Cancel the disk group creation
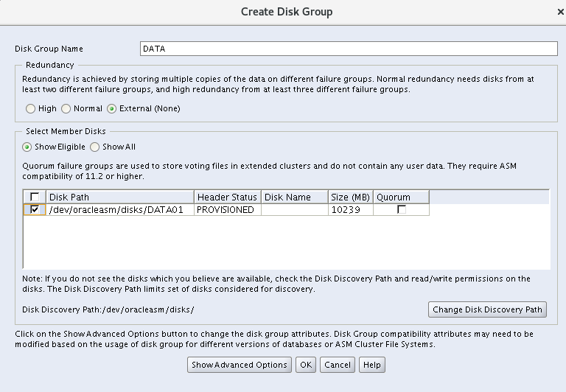Viewport: 566px width, 392px height. click(338, 365)
